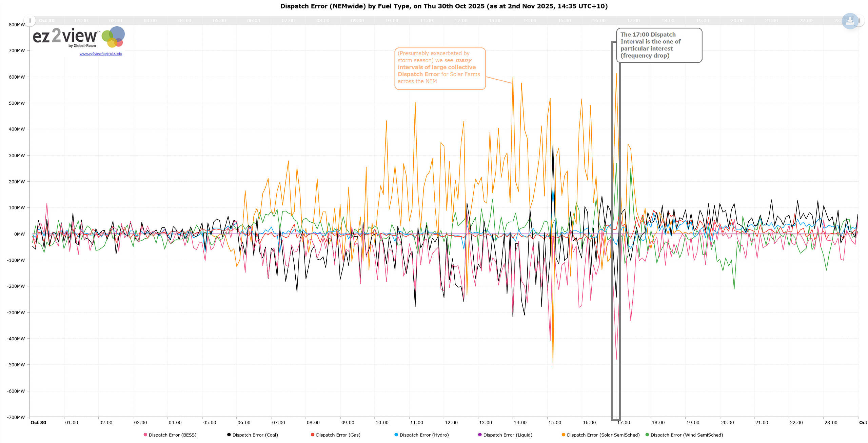The image size is (868, 443).
Task: Hide the Wind SemiSched dispatch error series
Action: [687, 435]
